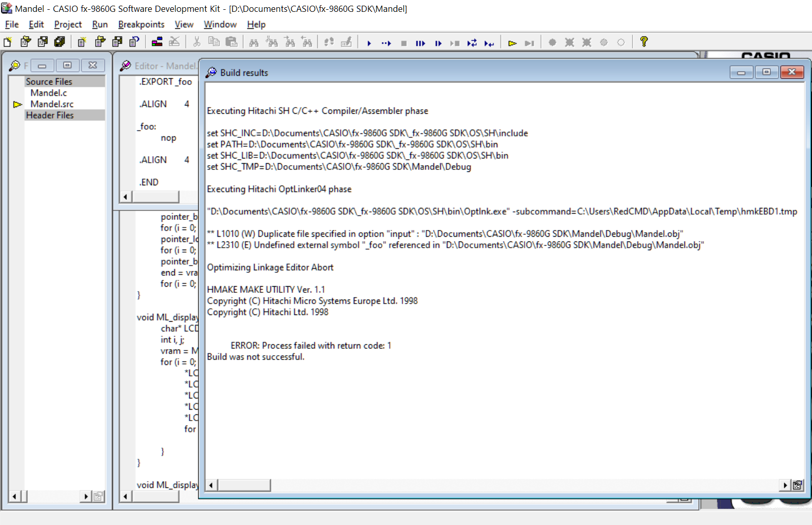The image size is (812, 525).
Task: Click the upper editor pane horizontal scroll thumb
Action: click(x=155, y=197)
